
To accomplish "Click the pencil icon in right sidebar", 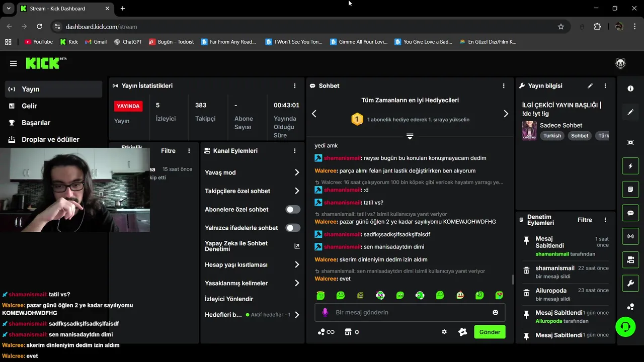I will point(630,112).
